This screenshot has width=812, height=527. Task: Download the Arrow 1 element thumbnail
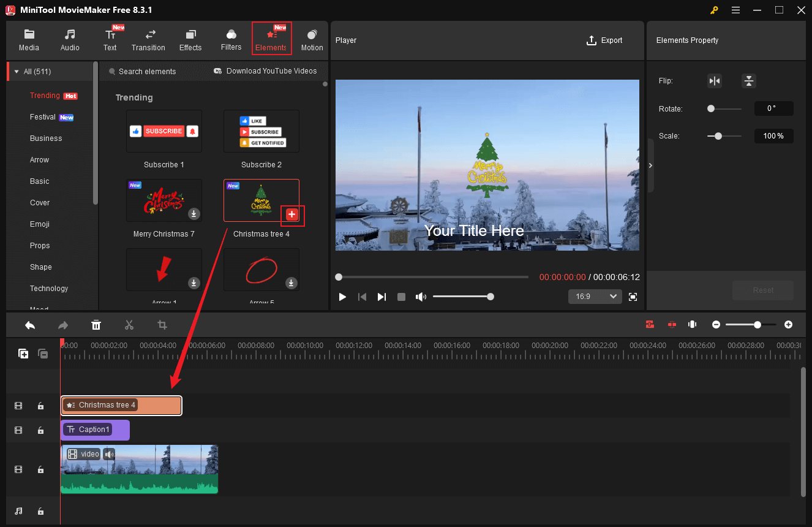[194, 283]
